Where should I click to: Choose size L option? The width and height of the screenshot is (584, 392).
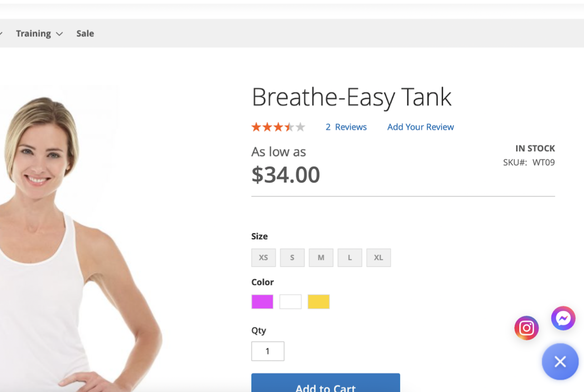350,258
